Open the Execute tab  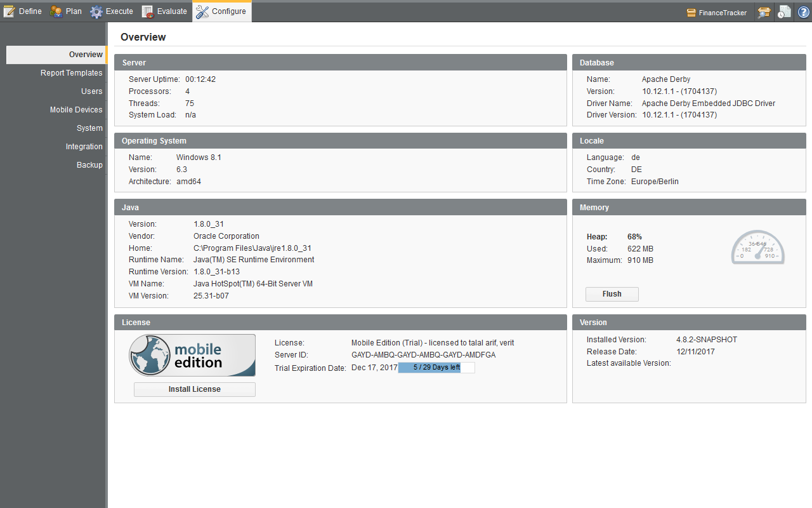[x=112, y=11]
